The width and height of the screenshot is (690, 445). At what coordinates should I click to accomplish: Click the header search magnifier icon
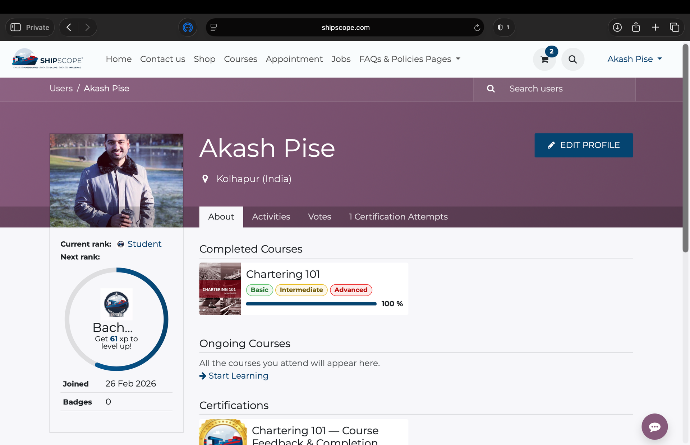pyautogui.click(x=572, y=60)
